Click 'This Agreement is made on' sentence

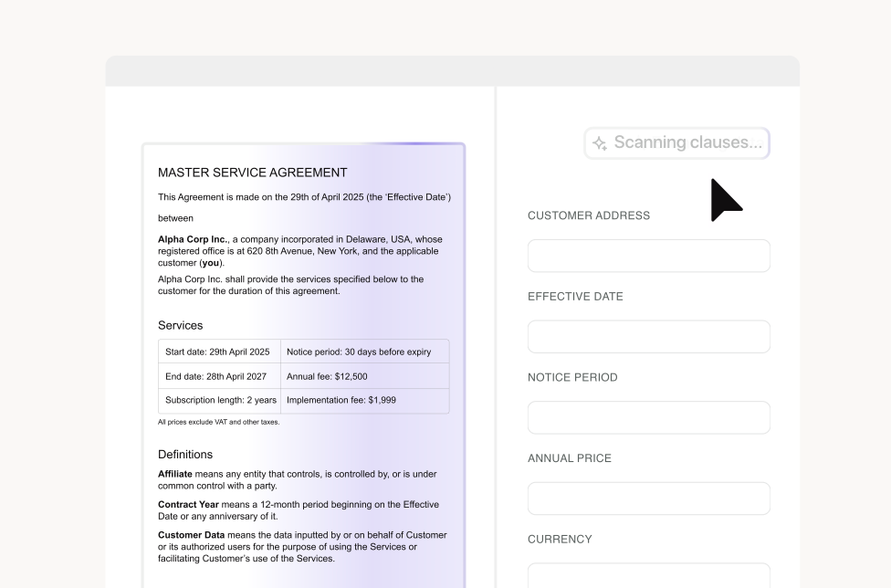click(304, 197)
